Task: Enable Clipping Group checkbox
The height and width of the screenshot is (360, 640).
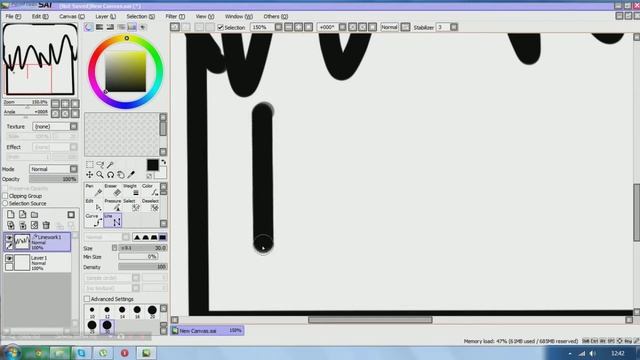Action: click(5, 196)
